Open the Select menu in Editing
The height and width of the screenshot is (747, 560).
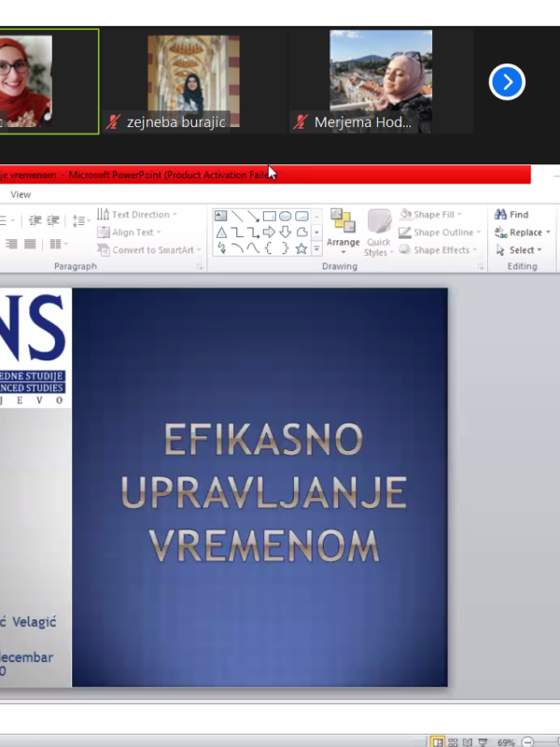(519, 250)
